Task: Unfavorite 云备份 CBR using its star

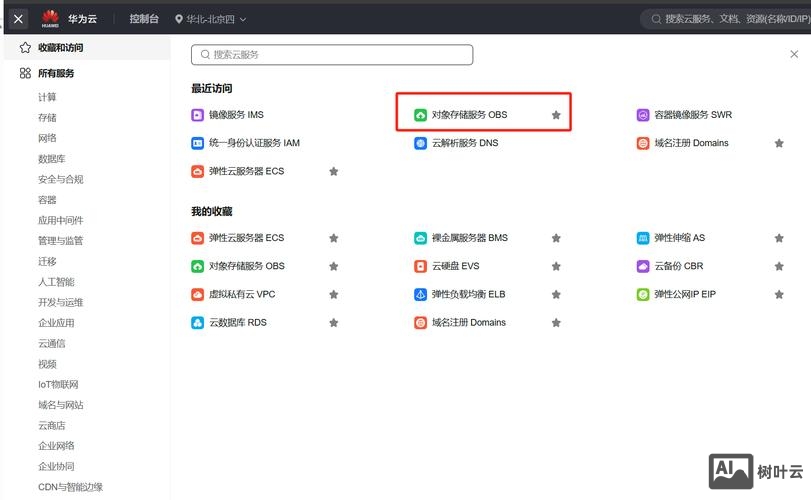Action: click(x=778, y=266)
